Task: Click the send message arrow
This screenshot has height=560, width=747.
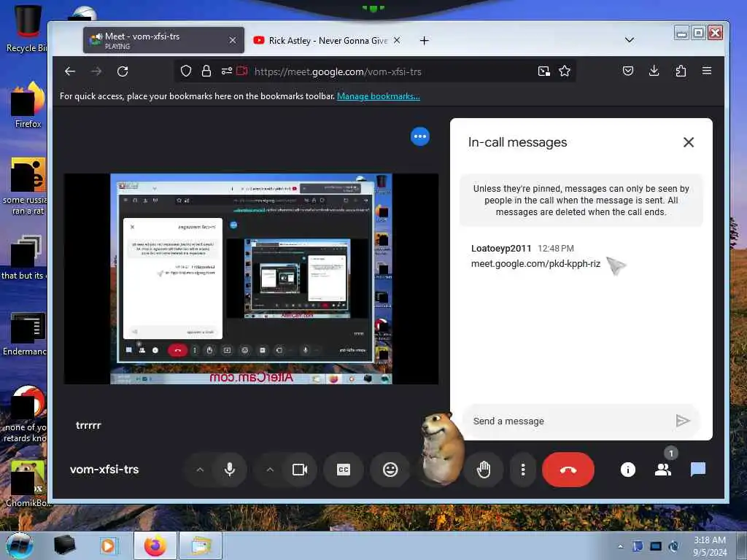Action: point(683,421)
